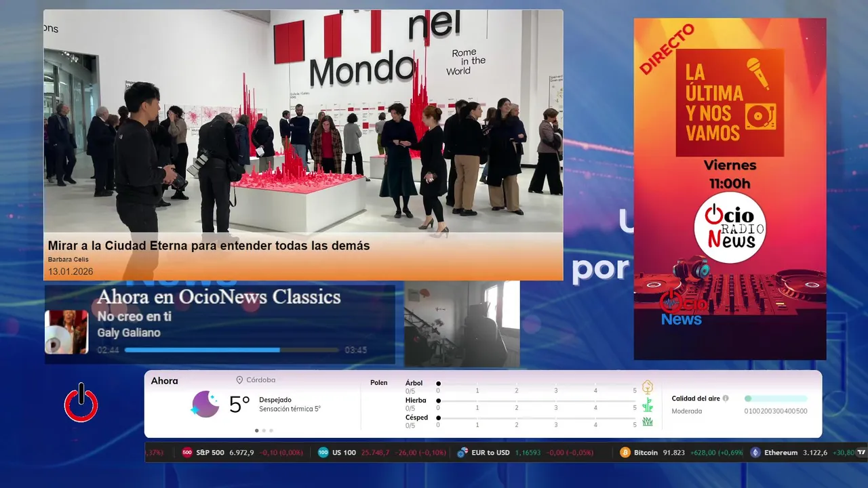Select the first weather page dot
868x488 pixels.
(256, 430)
